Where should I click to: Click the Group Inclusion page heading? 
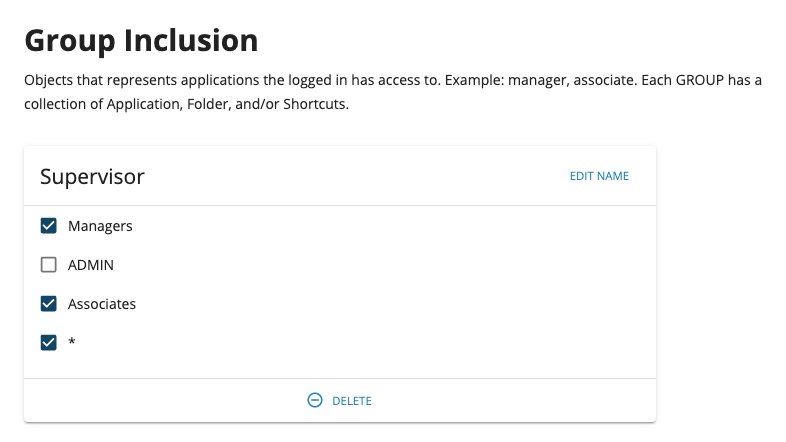pos(141,41)
